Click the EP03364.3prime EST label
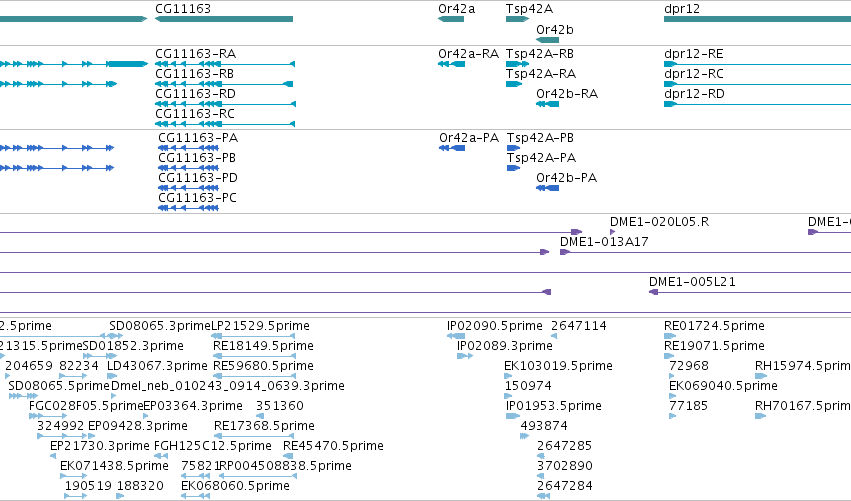Image resolution: width=851 pixels, height=501 pixels. pos(193,407)
